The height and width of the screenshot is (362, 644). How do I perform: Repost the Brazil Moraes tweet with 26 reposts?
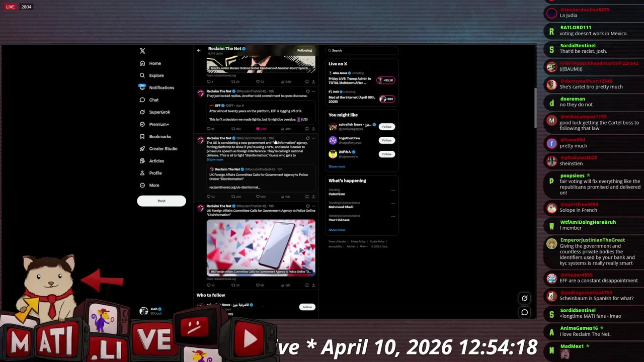click(x=233, y=81)
